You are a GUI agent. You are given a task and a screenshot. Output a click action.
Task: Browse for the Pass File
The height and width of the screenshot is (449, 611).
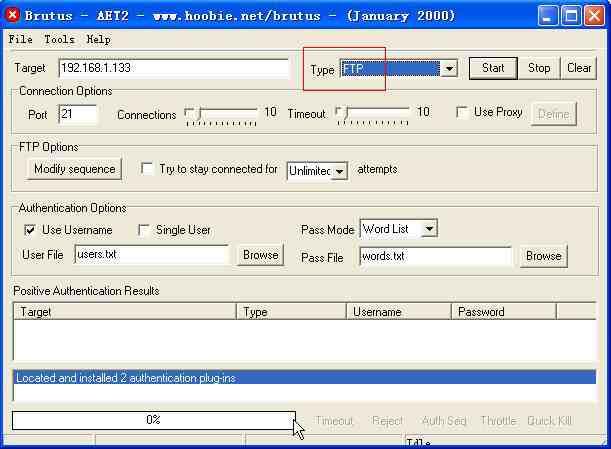pyautogui.click(x=544, y=256)
